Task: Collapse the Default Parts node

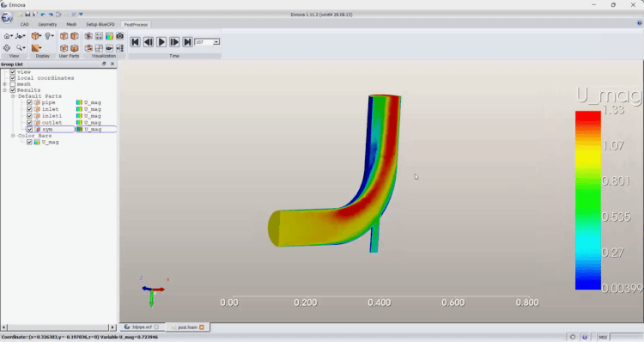Action: tap(13, 96)
